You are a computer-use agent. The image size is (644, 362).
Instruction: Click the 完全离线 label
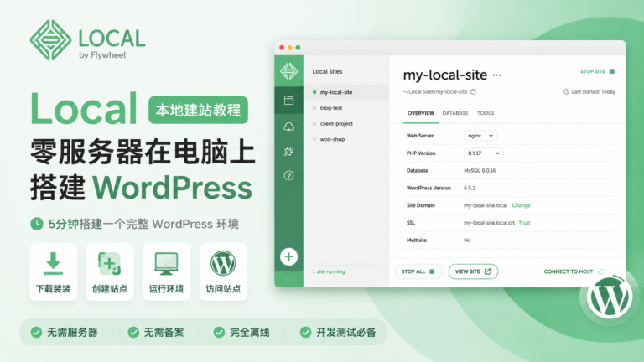(x=249, y=333)
